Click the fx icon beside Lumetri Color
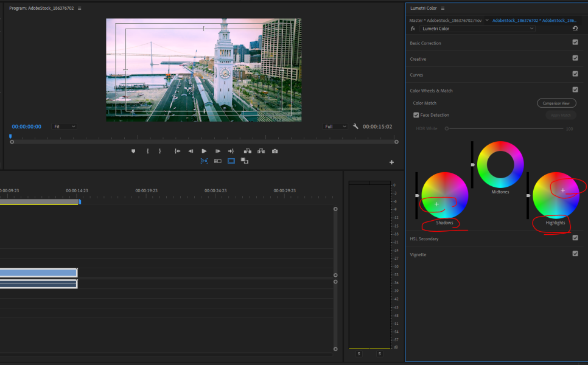This screenshot has height=365, width=588. [413, 29]
